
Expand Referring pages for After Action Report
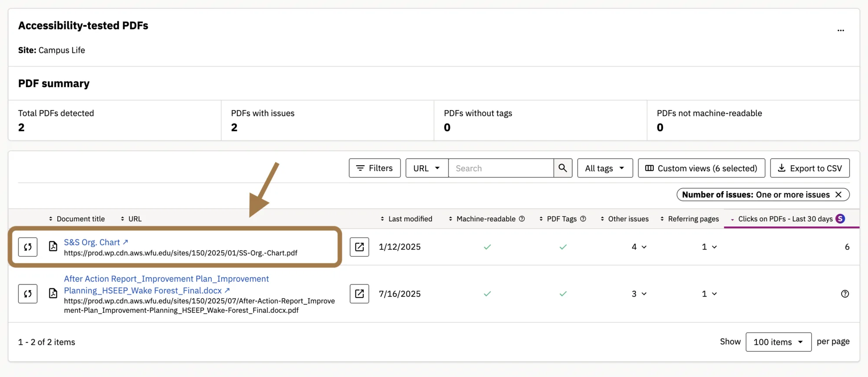[710, 294]
